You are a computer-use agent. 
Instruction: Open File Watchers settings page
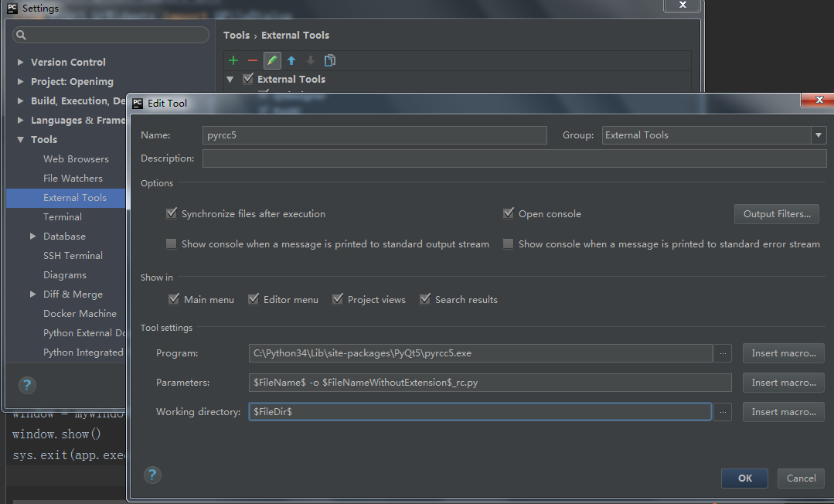(73, 179)
